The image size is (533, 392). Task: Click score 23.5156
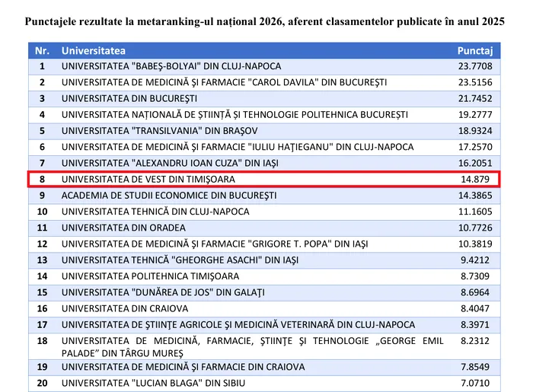[475, 82]
